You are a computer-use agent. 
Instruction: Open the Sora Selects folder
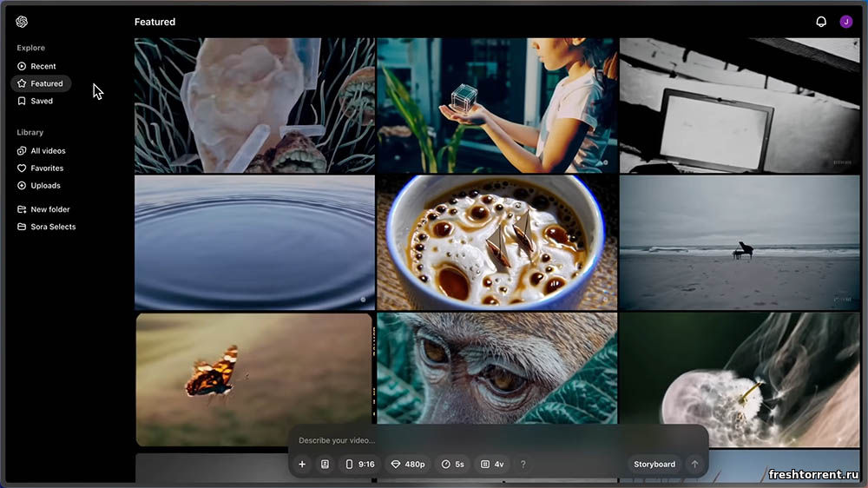pyautogui.click(x=52, y=227)
